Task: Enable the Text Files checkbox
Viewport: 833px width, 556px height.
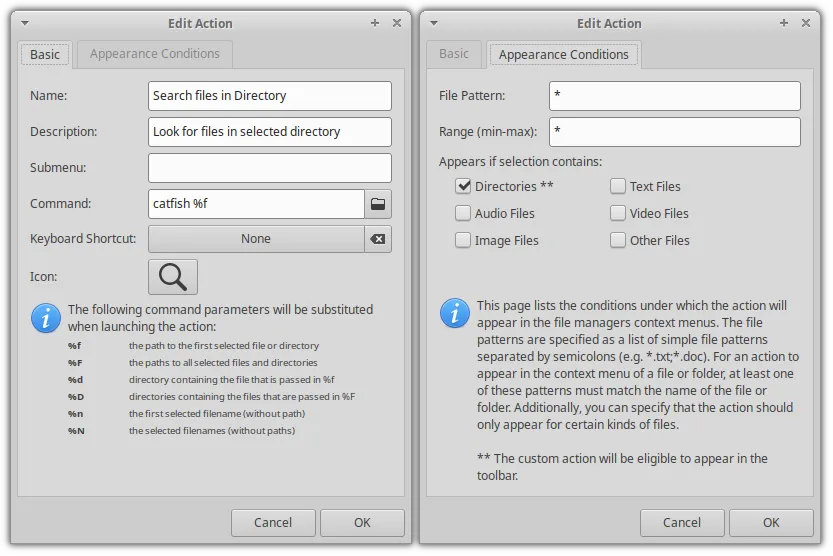Action: (x=618, y=186)
